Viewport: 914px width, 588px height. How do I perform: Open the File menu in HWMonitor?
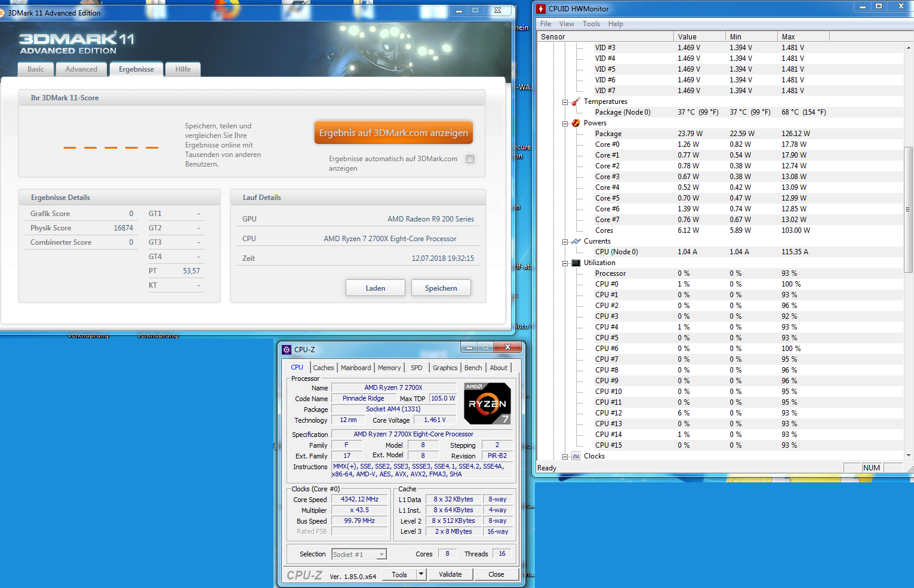[545, 24]
